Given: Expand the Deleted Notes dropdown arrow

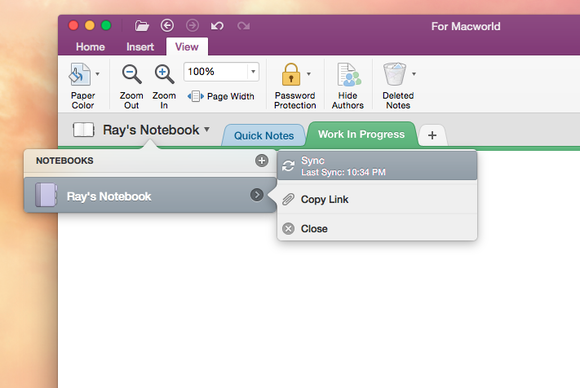Looking at the screenshot, I should (414, 74).
